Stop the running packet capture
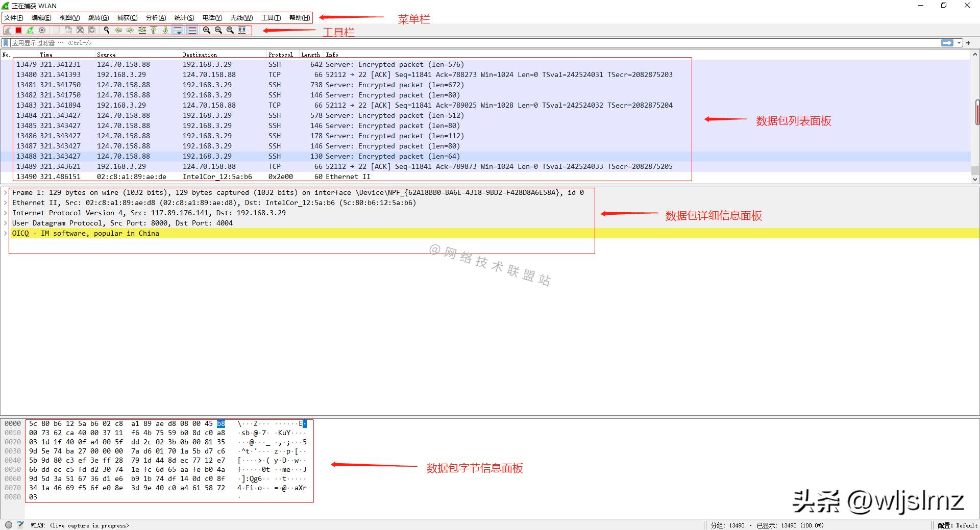This screenshot has height=530, width=980. coord(18,31)
